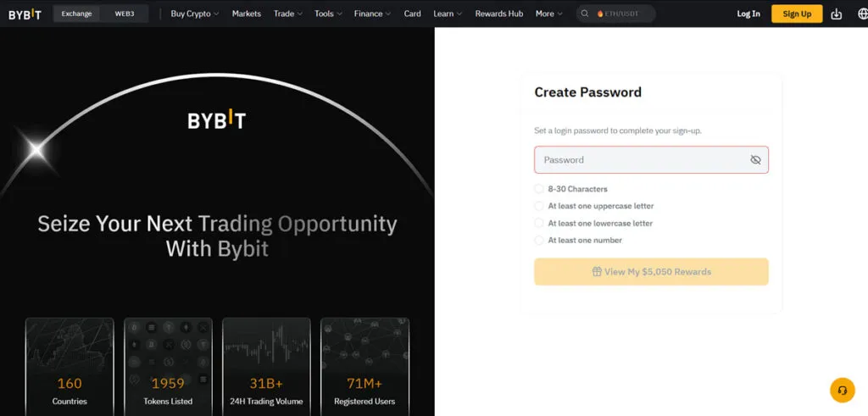Expand the Buy Crypto dropdown
The height and width of the screenshot is (416, 868).
(194, 14)
